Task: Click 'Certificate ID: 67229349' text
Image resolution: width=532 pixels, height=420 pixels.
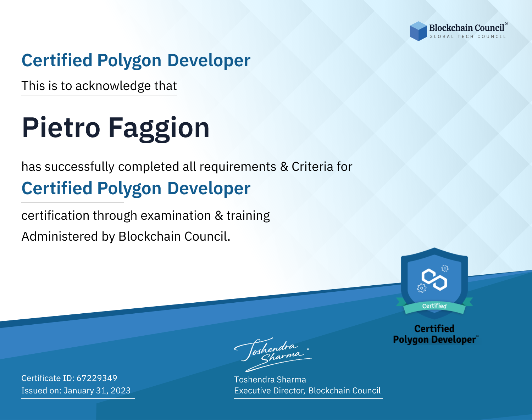Action: pyautogui.click(x=69, y=378)
